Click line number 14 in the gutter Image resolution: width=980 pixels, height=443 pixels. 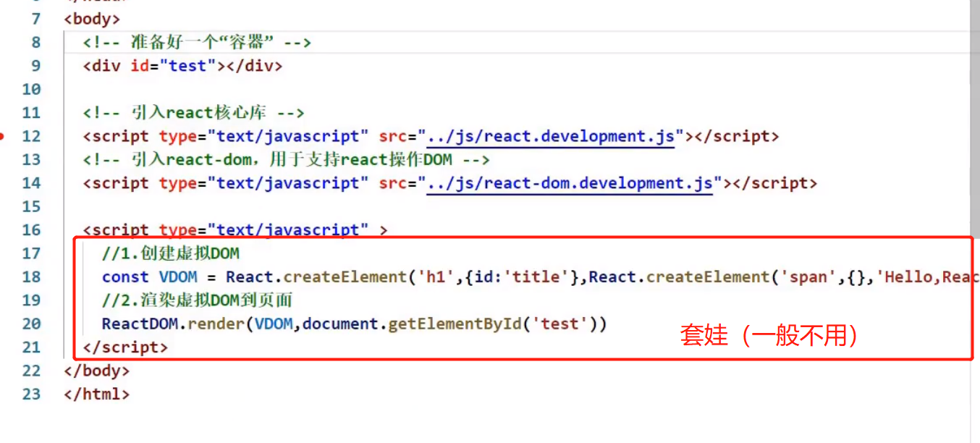coord(31,183)
